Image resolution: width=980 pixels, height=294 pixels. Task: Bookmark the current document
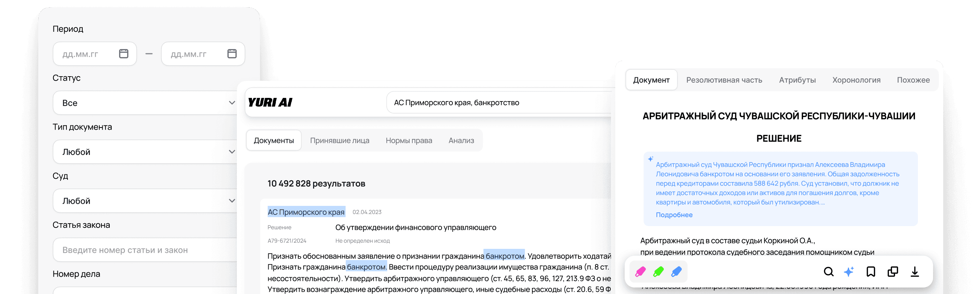871,272
